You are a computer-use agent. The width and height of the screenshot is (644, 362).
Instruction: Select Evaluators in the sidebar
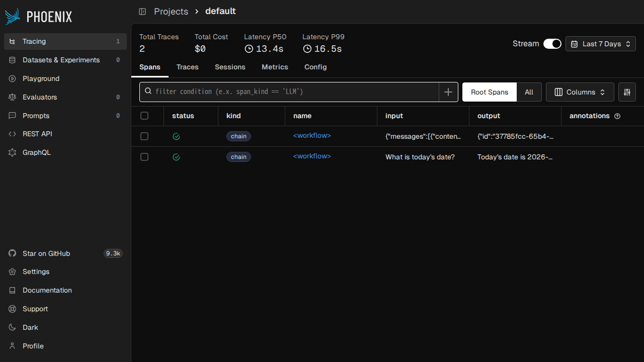point(39,97)
